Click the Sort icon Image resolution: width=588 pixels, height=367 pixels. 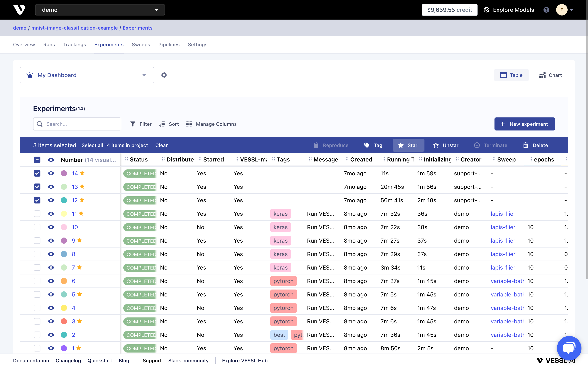click(x=162, y=124)
